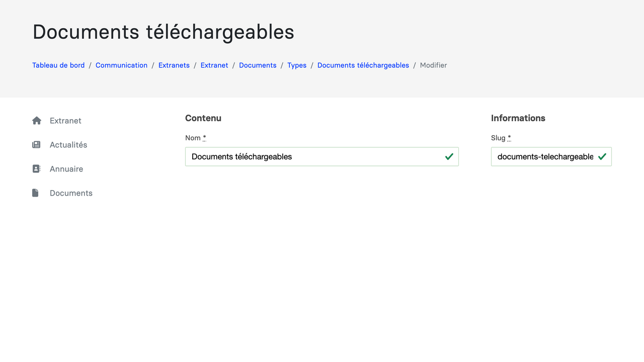Focus the Slug text field
The width and height of the screenshot is (644, 362).
(x=543, y=157)
